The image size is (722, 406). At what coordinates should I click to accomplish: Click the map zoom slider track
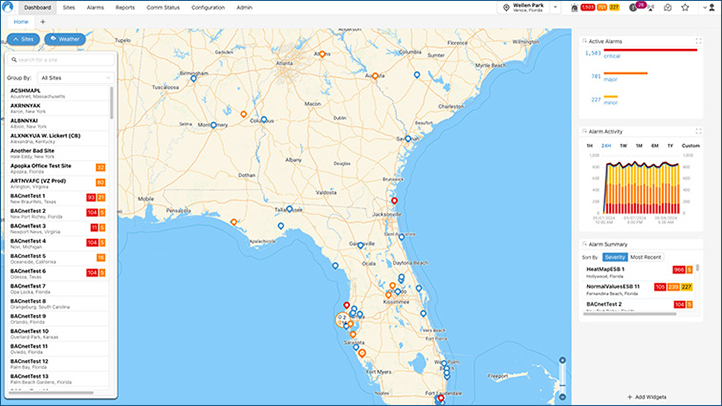[x=562, y=378]
